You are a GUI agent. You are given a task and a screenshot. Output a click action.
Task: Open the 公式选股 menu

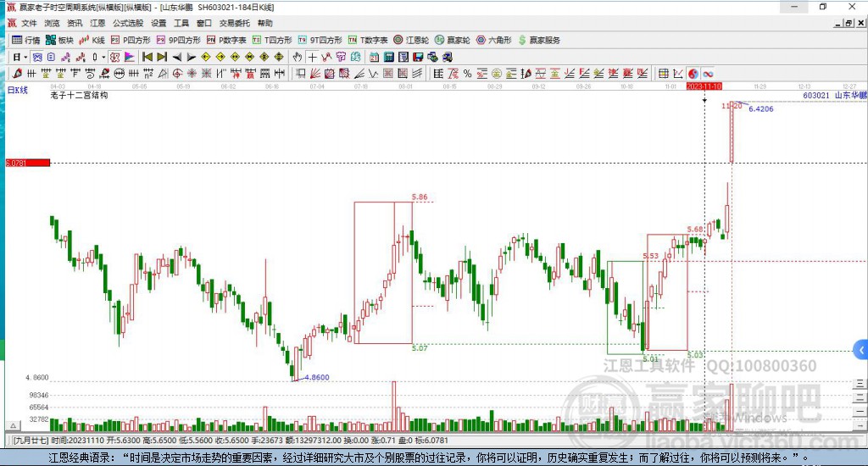[128, 23]
